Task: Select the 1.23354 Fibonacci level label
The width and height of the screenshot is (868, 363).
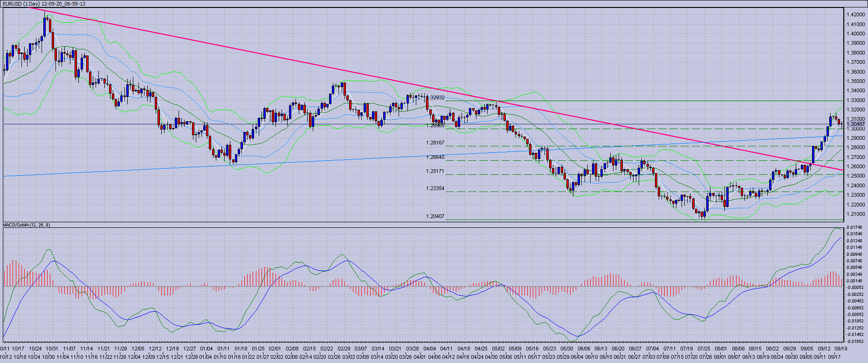Action: (x=435, y=188)
